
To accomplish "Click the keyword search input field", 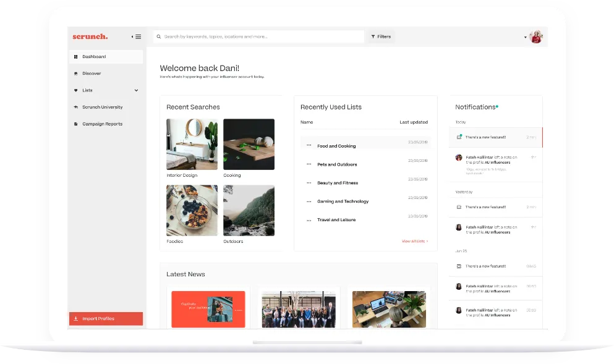I will point(258,37).
